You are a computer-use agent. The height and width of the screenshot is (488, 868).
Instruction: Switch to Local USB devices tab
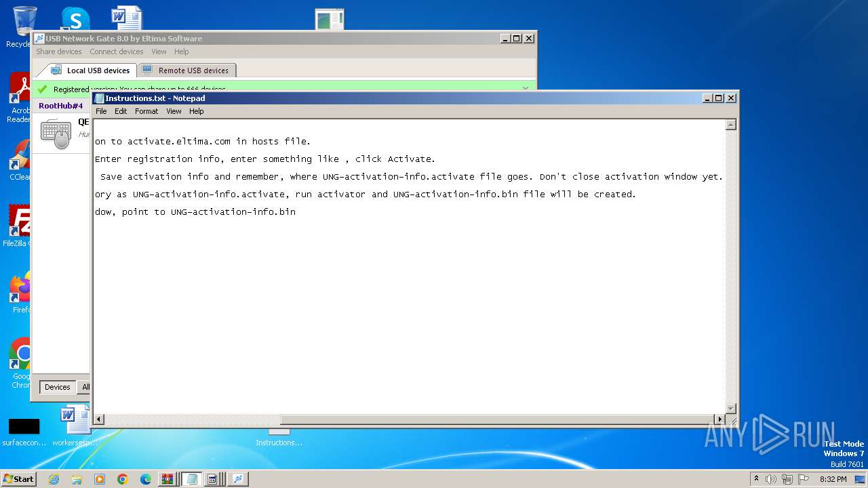90,70
